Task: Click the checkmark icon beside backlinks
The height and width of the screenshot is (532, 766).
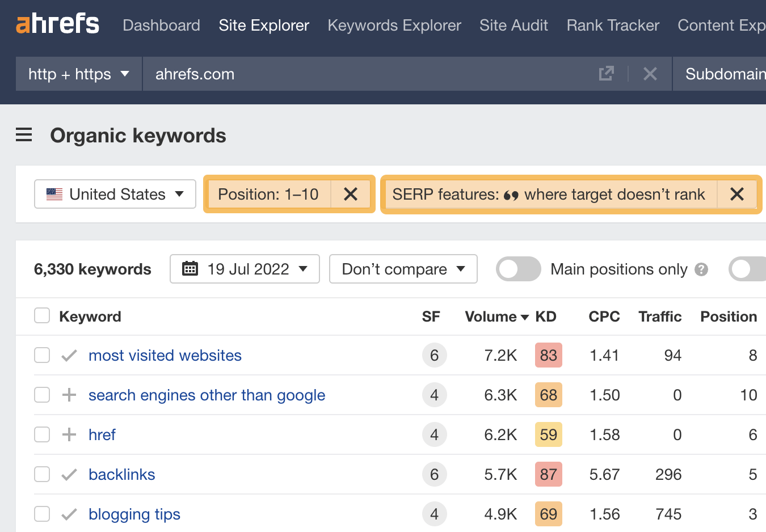Action: 68,474
